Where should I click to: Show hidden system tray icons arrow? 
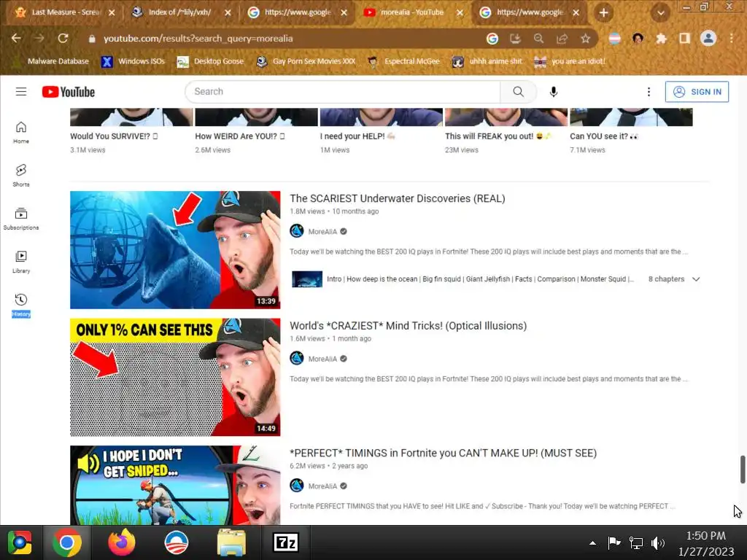[x=592, y=542]
